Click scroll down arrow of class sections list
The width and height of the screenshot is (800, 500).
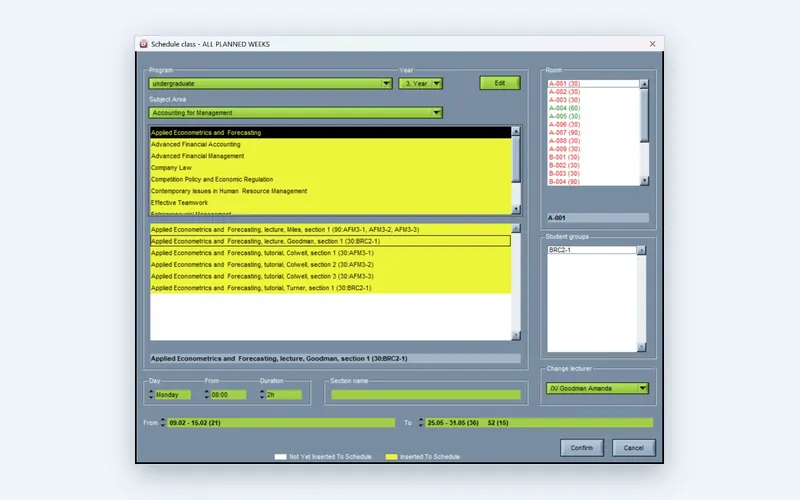pyautogui.click(x=516, y=335)
